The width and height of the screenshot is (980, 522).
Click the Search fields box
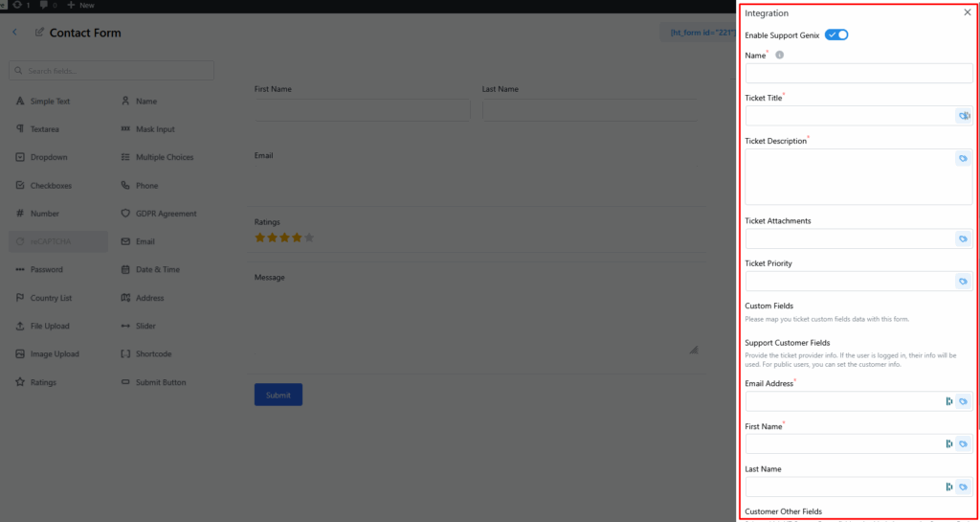(x=111, y=71)
